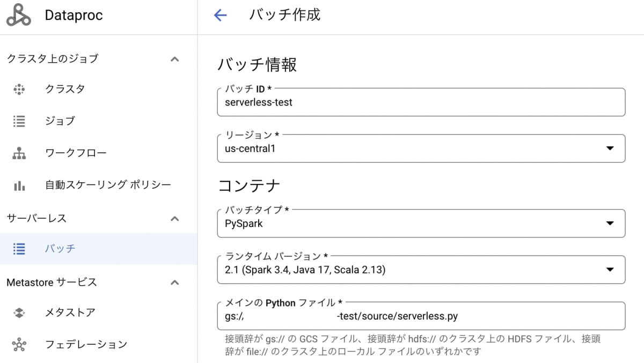Click the メタストア layers icon
Screen dimensions: 644x363
click(19, 313)
